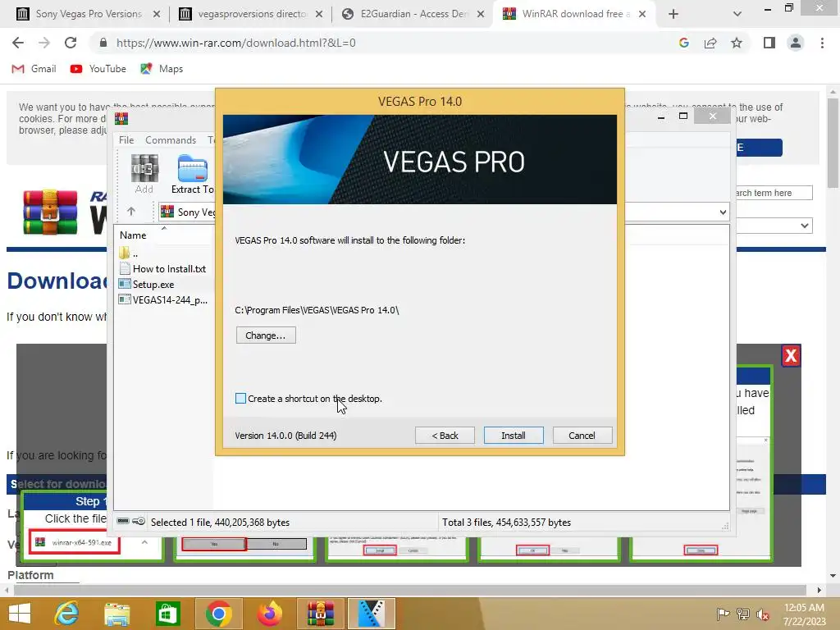This screenshot has width=840, height=630.
Task: Open Internet Explorer from the taskbar
Action: 66,614
